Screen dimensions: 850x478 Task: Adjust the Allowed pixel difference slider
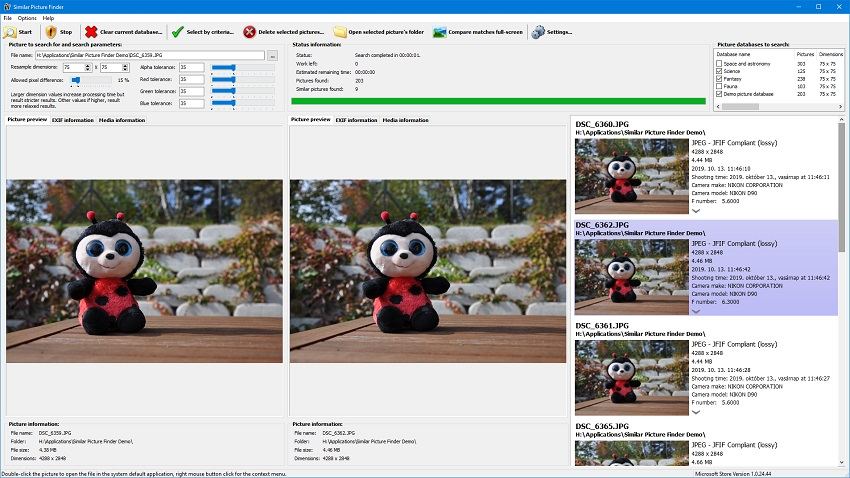coord(91,80)
